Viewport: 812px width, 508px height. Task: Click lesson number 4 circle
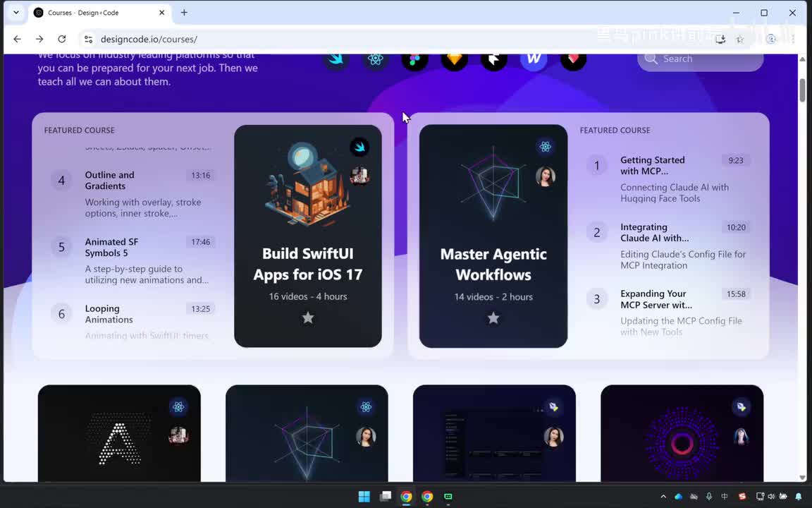(61, 181)
